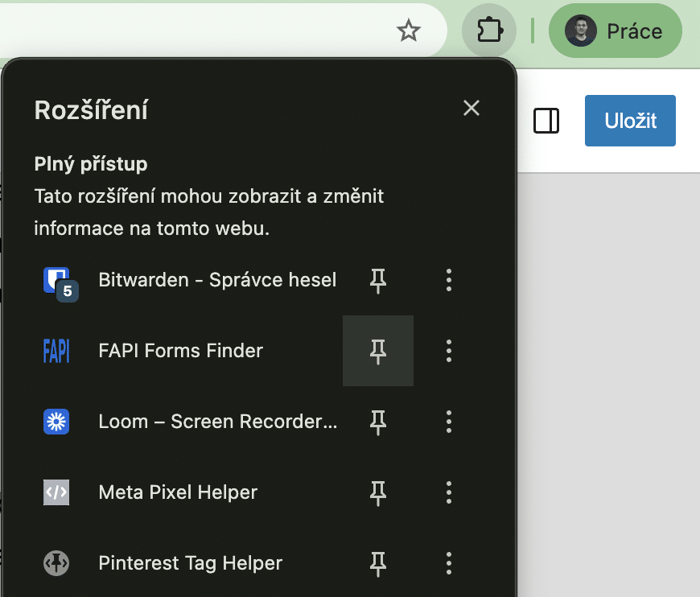The image size is (700, 597).
Task: Launch the Loom Screen Recorder extension
Action: click(217, 422)
